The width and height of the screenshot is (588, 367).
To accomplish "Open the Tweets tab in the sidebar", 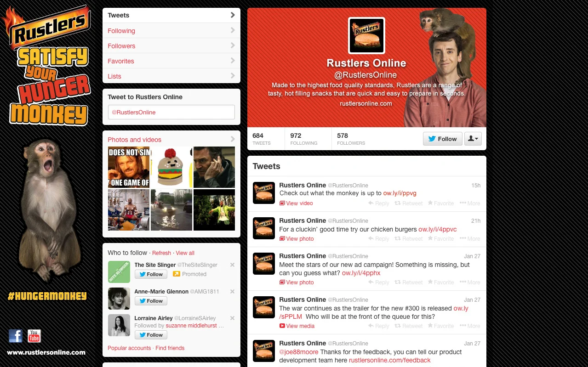I will [171, 15].
